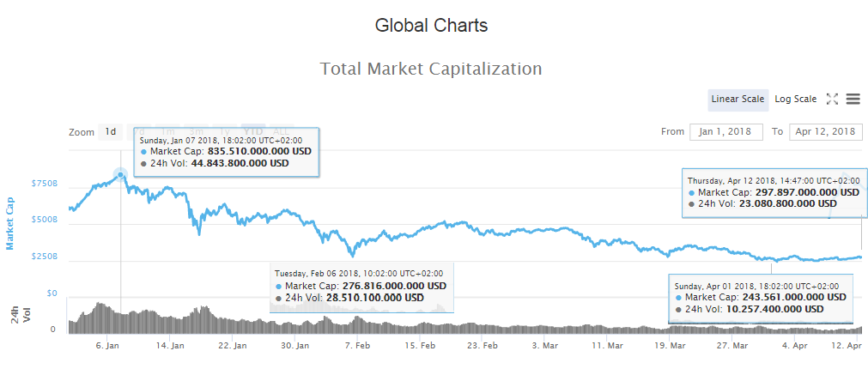Click the Apr 01 tooltip box

click(761, 297)
